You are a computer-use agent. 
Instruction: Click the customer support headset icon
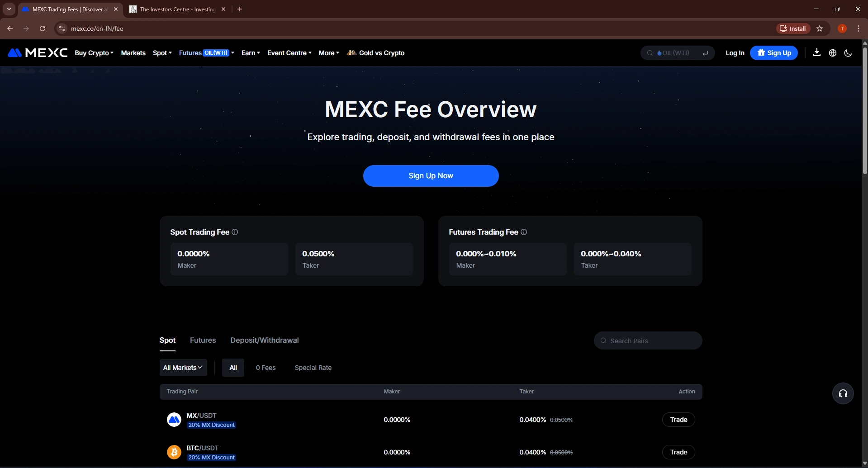coord(843,393)
